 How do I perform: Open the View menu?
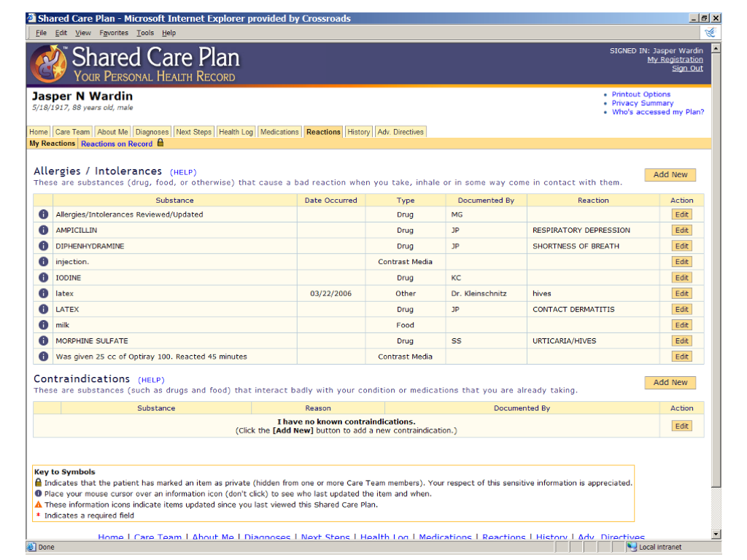83,33
